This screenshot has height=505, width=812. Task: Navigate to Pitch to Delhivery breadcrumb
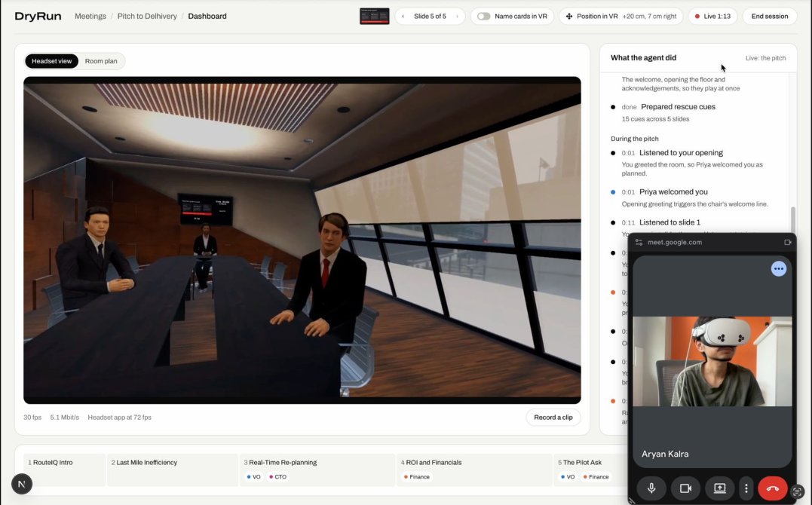(x=147, y=16)
